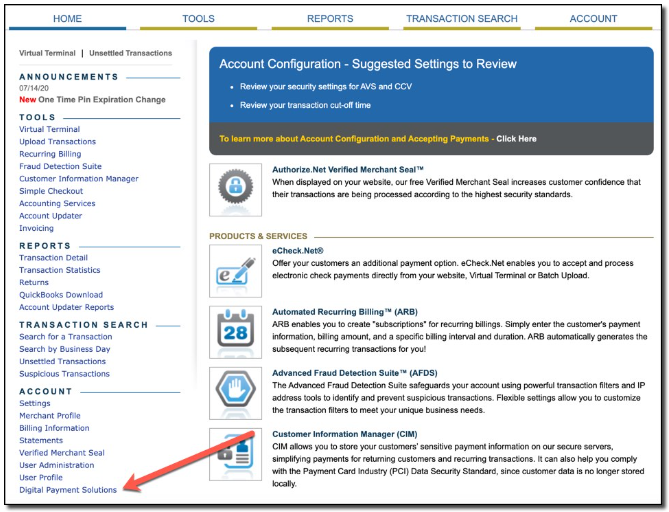Open Virtual Terminal under Tools
This screenshot has width=669, height=512.
point(49,129)
